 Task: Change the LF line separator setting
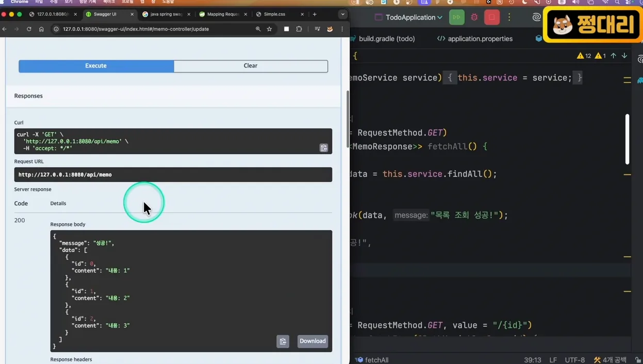553,360
